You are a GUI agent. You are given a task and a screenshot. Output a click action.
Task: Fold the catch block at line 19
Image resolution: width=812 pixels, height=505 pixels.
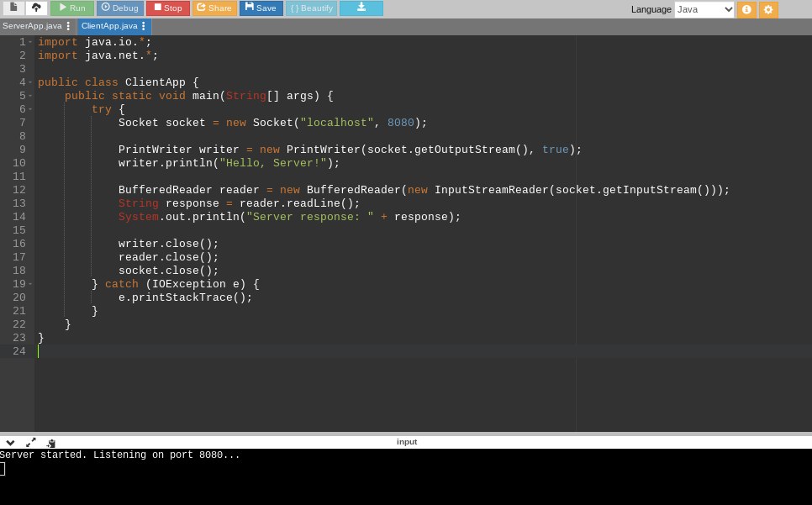coord(30,284)
